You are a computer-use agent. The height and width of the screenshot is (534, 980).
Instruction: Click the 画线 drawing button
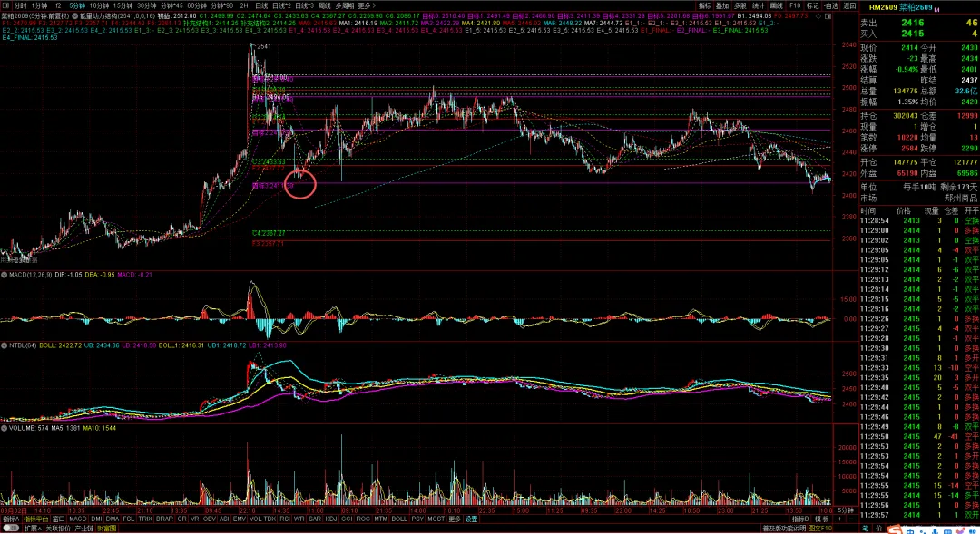point(776,5)
